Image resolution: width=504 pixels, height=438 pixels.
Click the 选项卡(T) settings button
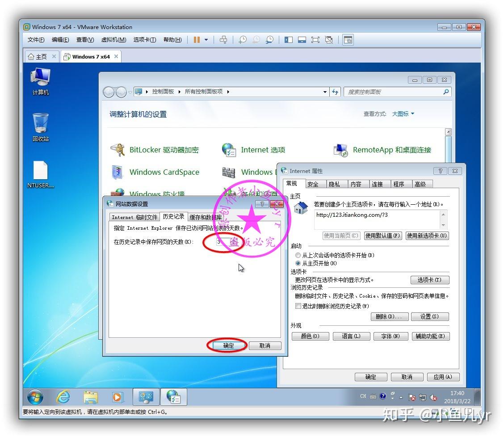(x=429, y=280)
